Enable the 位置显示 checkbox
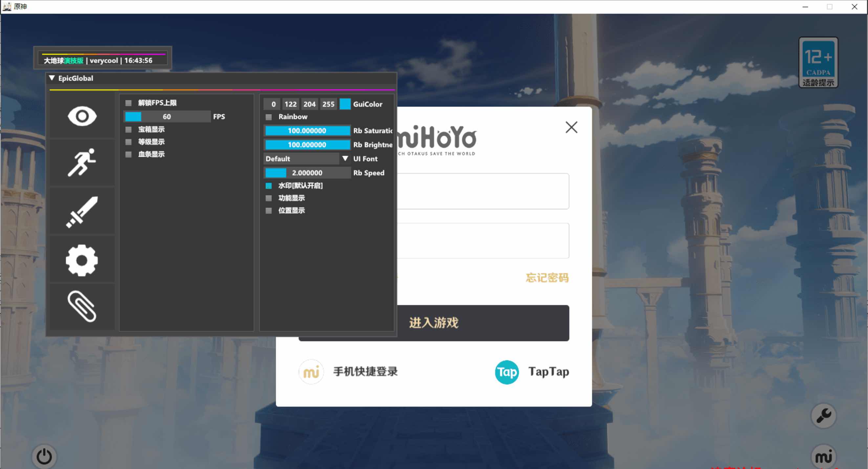Screen dimensions: 868x469 point(269,211)
